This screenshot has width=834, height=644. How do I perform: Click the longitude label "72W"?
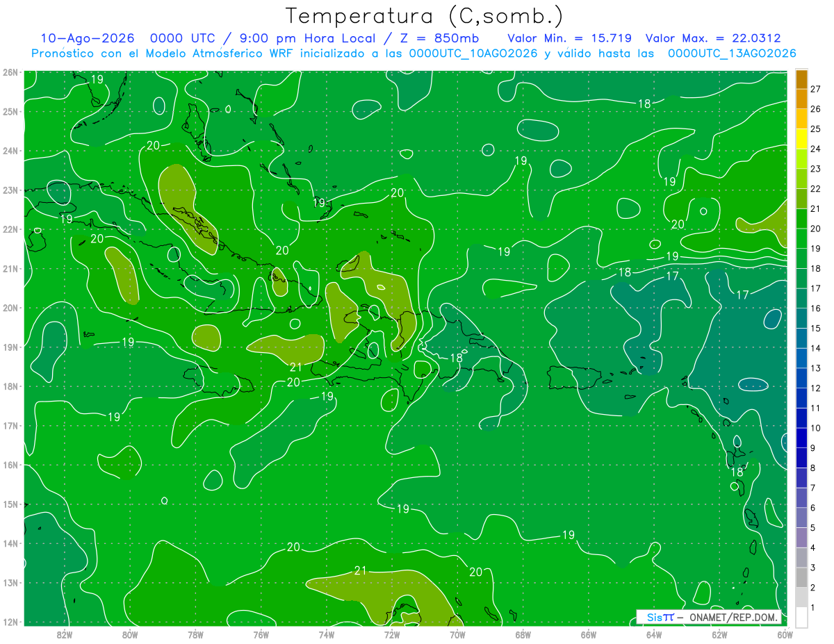tap(392, 634)
